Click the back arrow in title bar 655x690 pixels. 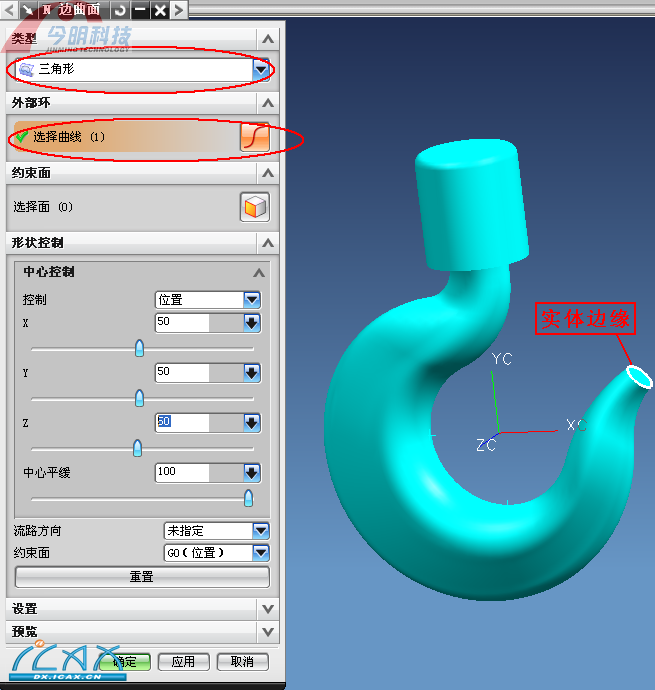[9, 9]
